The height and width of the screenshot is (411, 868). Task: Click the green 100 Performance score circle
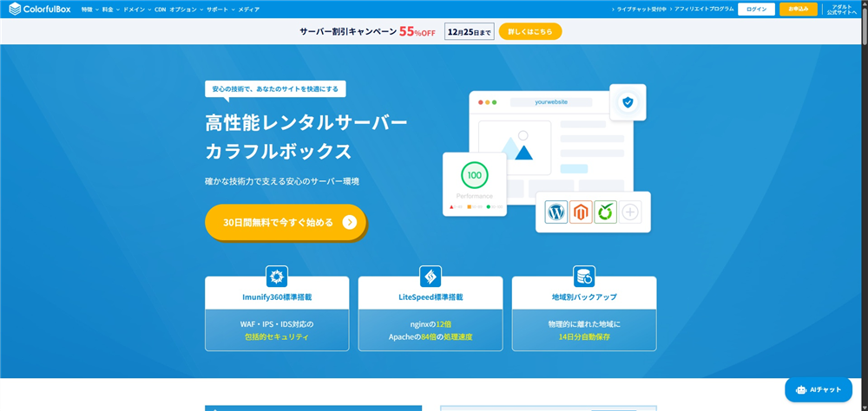[x=474, y=175]
